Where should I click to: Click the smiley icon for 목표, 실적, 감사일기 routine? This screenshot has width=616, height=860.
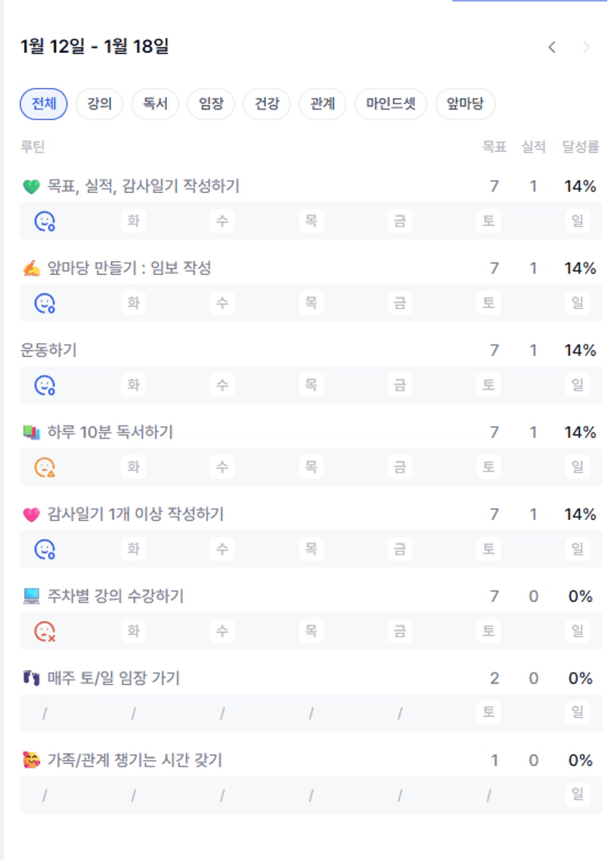coord(45,221)
